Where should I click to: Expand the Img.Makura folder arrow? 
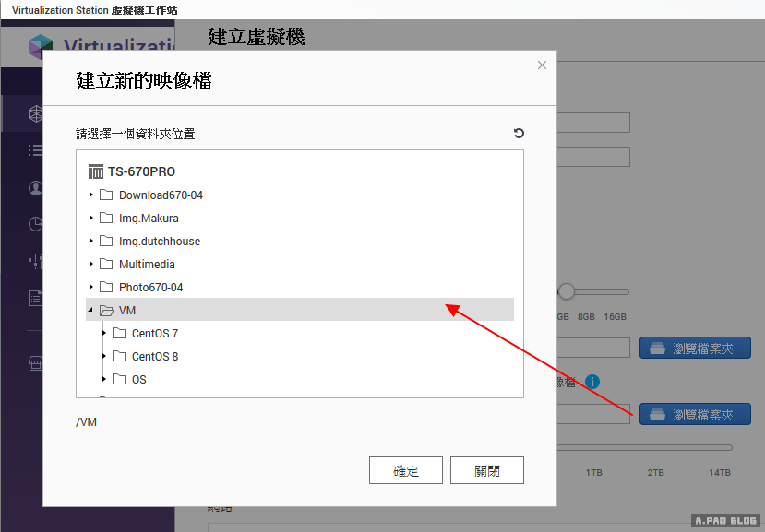click(90, 218)
